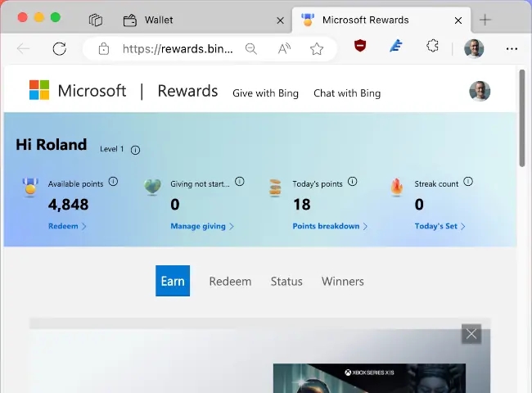Open the Extensions puzzle icon
The height and width of the screenshot is (393, 532).
pos(432,46)
